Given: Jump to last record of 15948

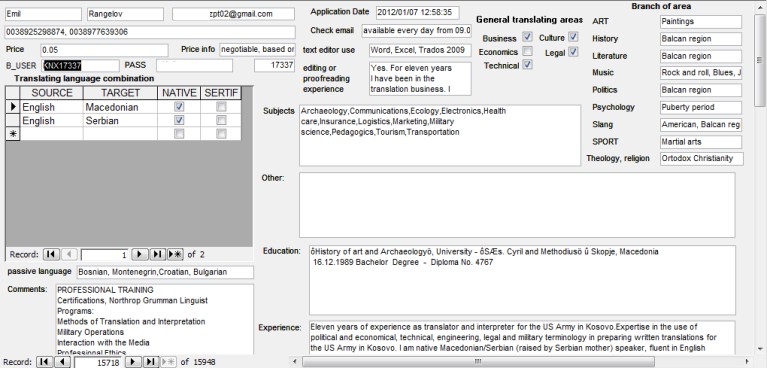Looking at the screenshot, I should tap(150, 362).
